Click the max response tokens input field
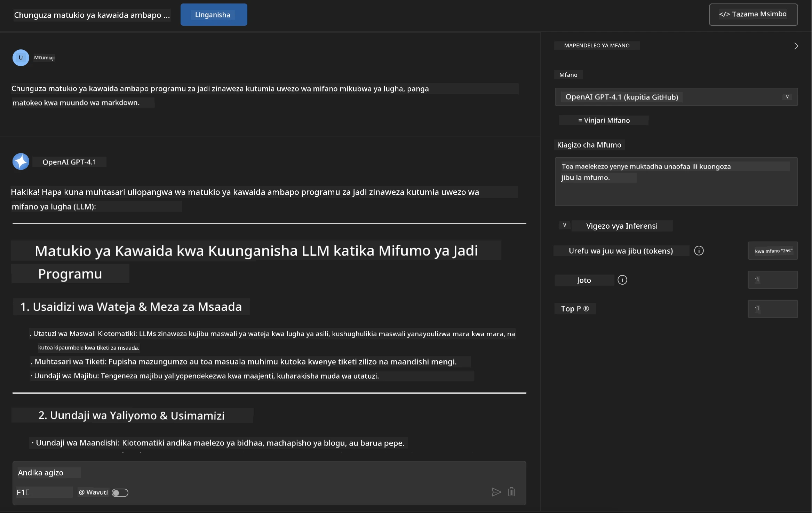Viewport: 812px width, 513px height. coord(773,251)
